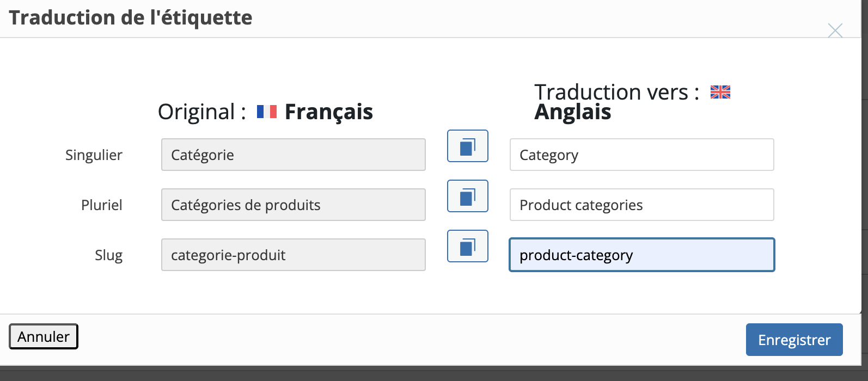Click the Pluriel row label
The width and height of the screenshot is (868, 381).
pyautogui.click(x=101, y=205)
